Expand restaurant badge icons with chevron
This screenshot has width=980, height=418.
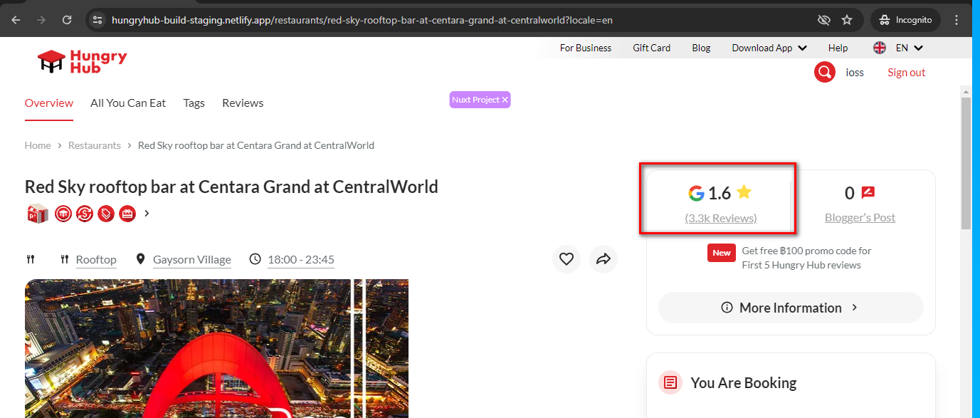[x=147, y=213]
